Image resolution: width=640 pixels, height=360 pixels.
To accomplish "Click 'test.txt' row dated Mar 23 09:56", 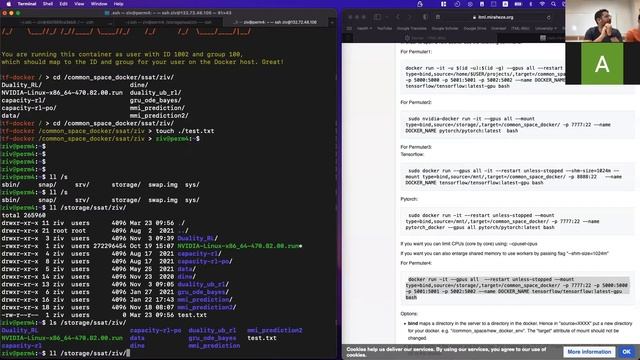I will [x=104, y=315].
